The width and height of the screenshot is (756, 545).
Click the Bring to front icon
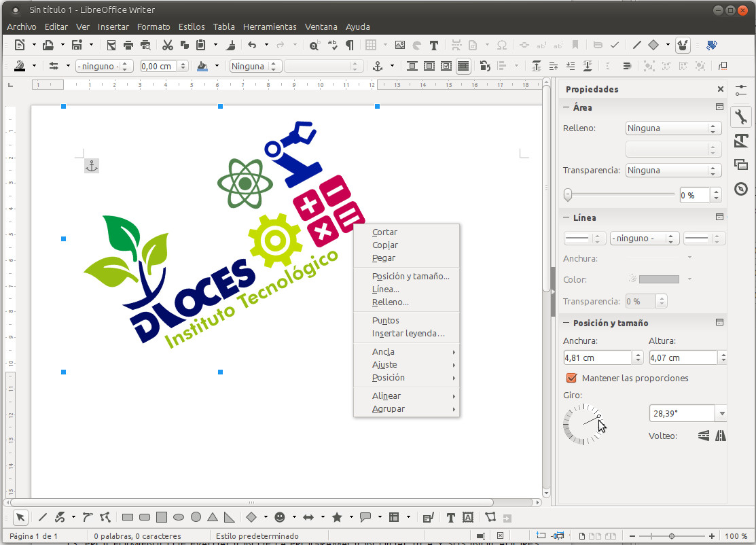point(536,66)
